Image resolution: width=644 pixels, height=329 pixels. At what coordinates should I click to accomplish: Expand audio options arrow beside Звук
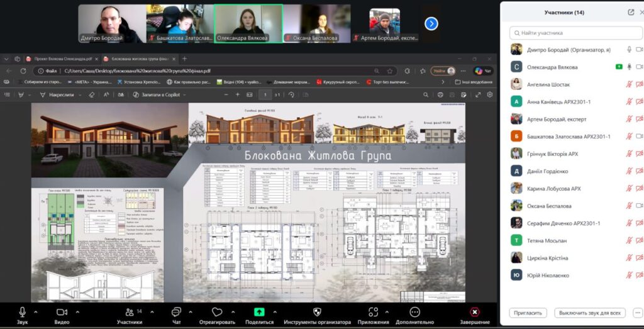point(35,312)
